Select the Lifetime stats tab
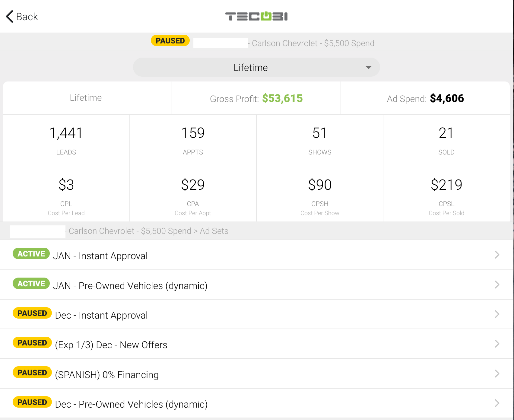The height and width of the screenshot is (420, 514). click(x=86, y=98)
